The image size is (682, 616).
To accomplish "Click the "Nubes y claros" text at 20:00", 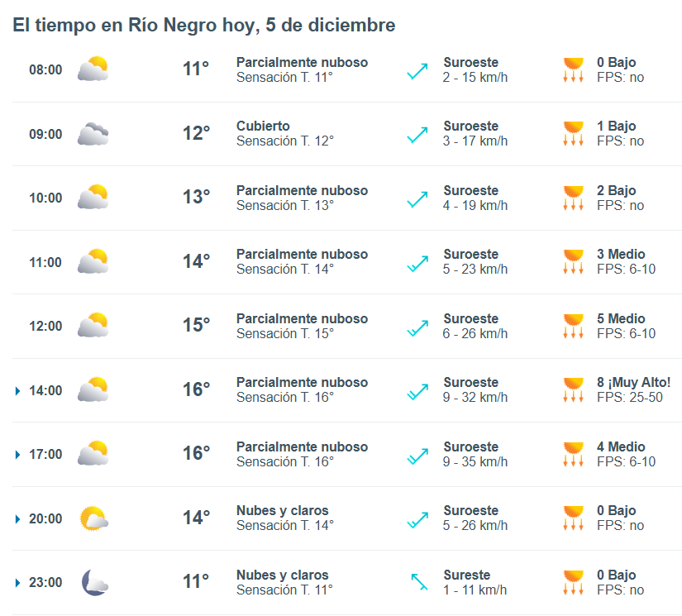I will click(x=282, y=511).
